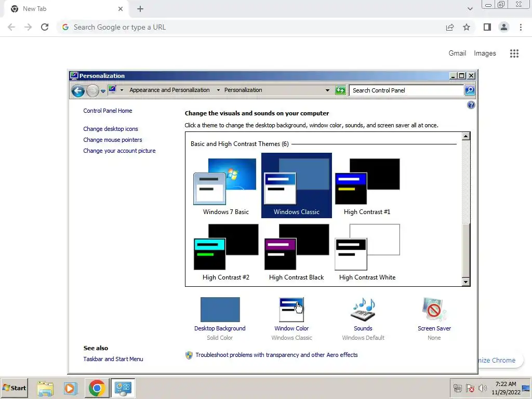Click the Control Panel taskbar icon
532x399 pixels.
(x=123, y=388)
